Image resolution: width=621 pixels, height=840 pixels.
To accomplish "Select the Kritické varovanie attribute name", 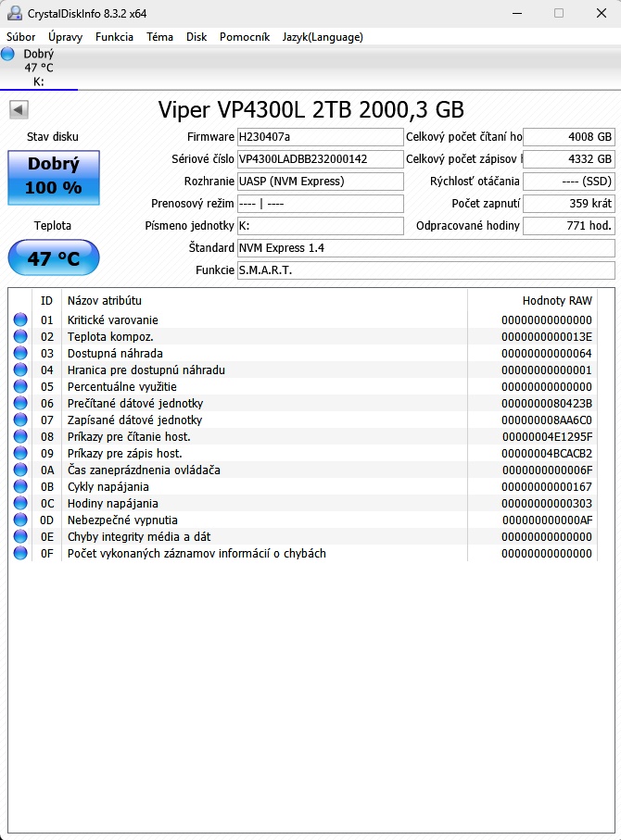I will coord(113,320).
